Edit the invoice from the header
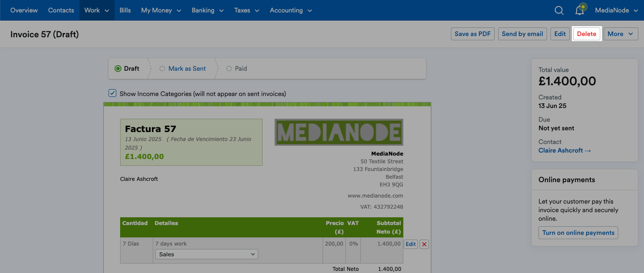Screen dimensions: 644x273 [x=560, y=34]
